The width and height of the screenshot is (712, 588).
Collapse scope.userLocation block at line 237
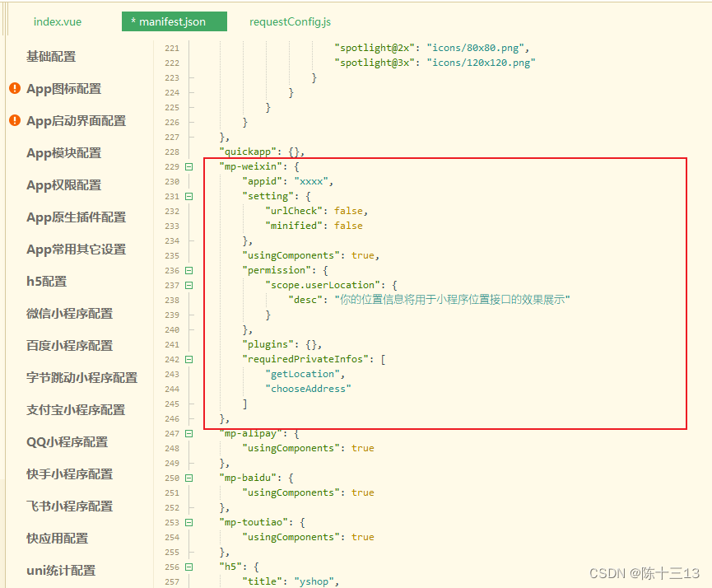coord(188,286)
